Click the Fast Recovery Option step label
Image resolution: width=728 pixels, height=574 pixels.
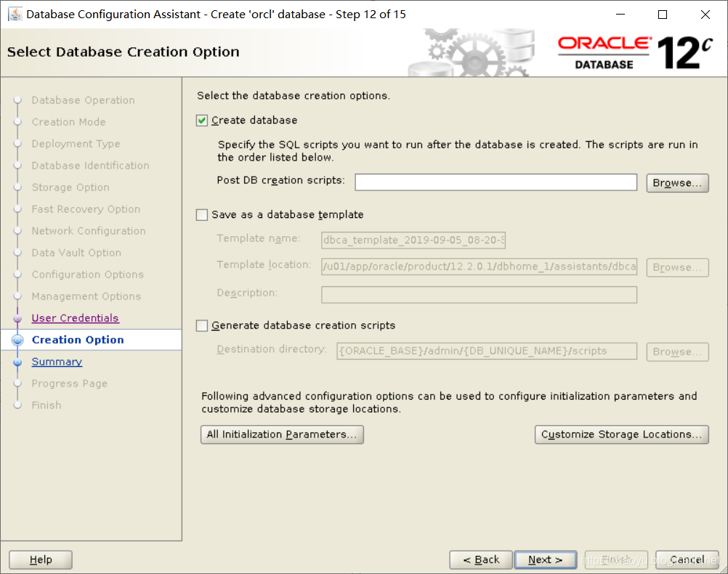click(x=86, y=209)
